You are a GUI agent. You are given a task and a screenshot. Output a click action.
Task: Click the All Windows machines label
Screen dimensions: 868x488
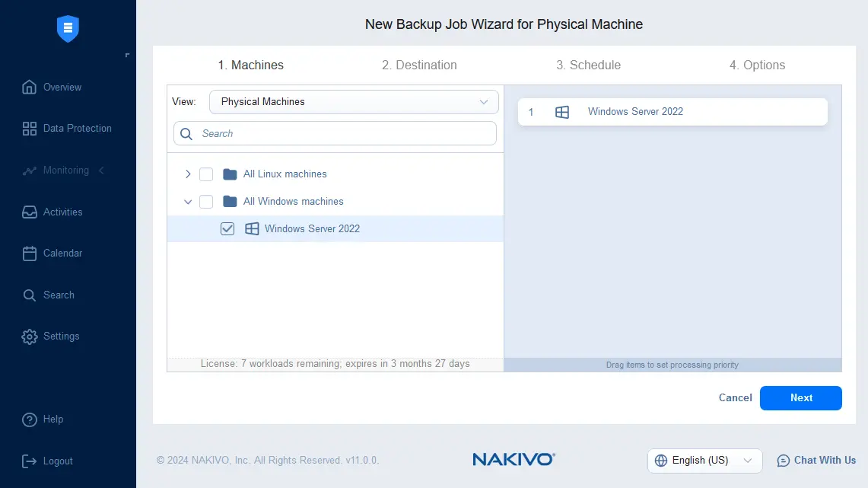pos(294,202)
